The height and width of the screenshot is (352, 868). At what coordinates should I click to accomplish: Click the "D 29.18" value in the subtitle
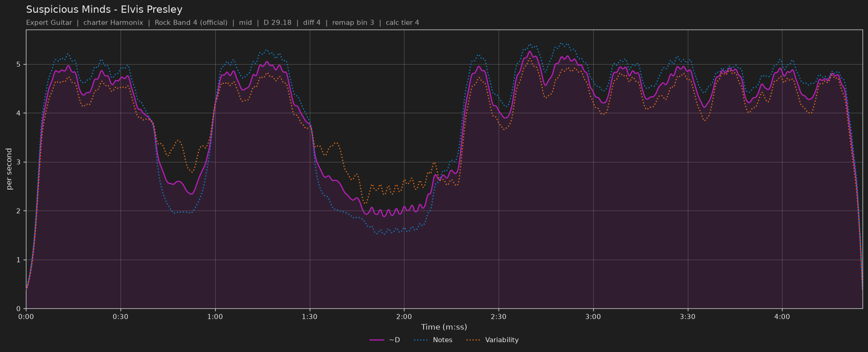[x=278, y=23]
